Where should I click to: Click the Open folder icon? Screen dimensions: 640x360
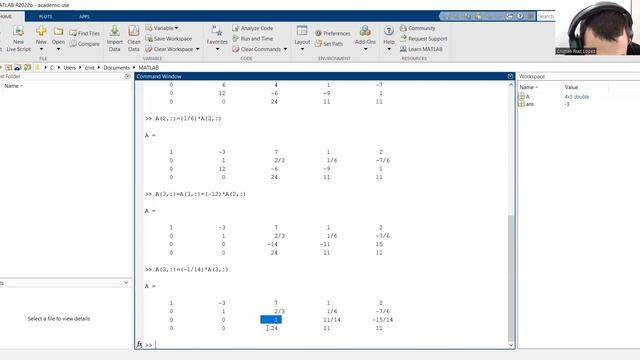tap(58, 31)
